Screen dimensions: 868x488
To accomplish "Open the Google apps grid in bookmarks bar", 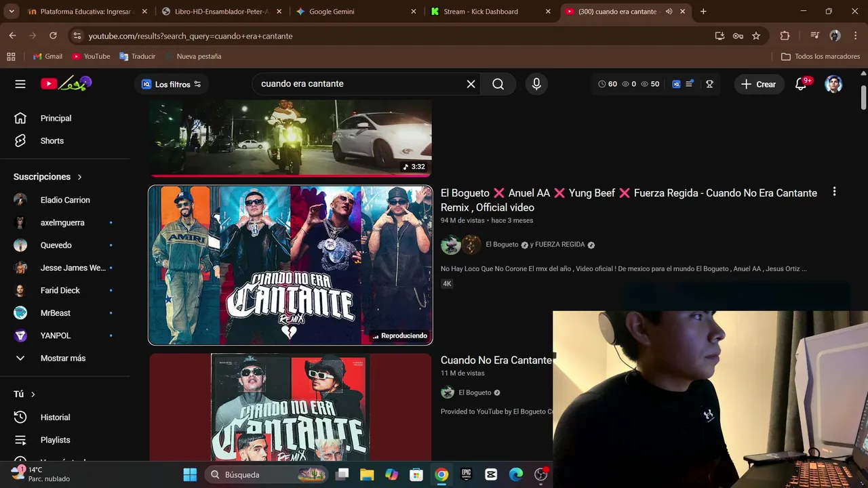I will (11, 56).
